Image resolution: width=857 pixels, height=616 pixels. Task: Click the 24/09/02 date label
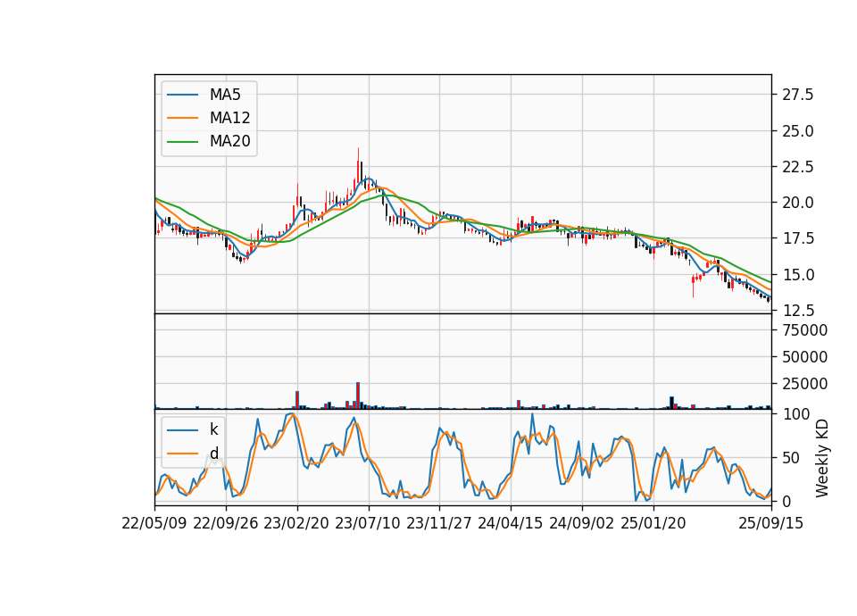pos(581,523)
